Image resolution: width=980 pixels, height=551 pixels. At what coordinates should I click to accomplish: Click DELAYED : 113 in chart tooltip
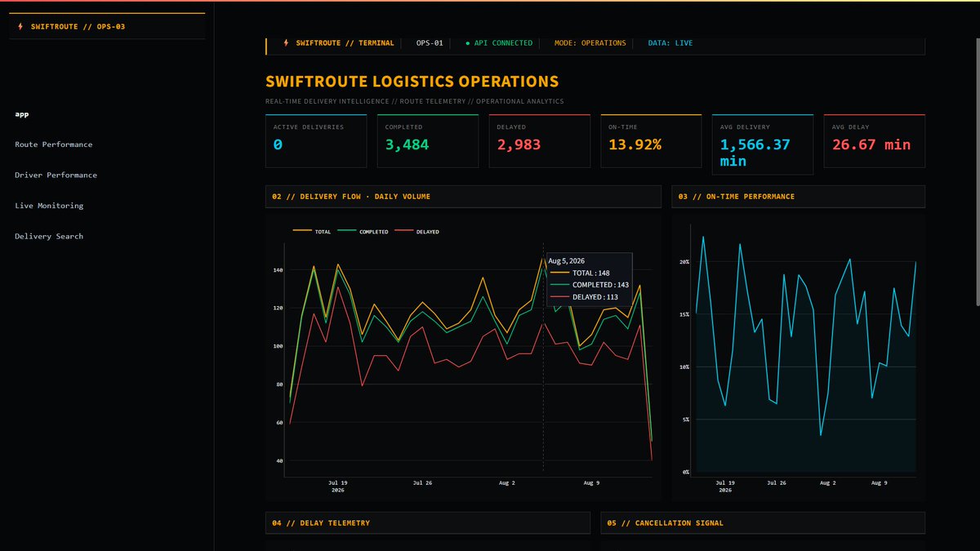595,297
